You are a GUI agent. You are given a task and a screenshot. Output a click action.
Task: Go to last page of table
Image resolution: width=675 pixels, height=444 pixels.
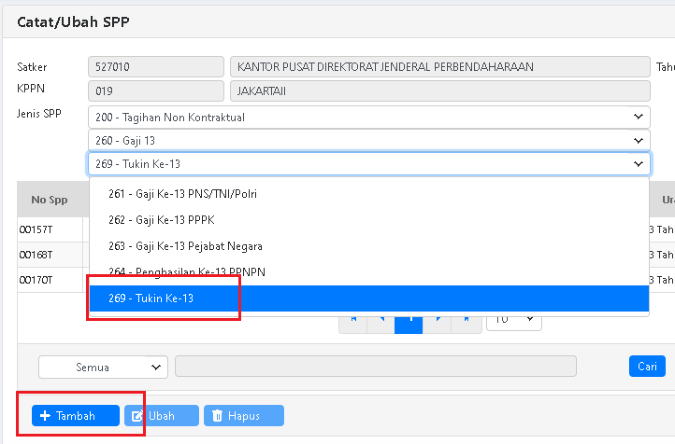pyautogui.click(x=465, y=320)
